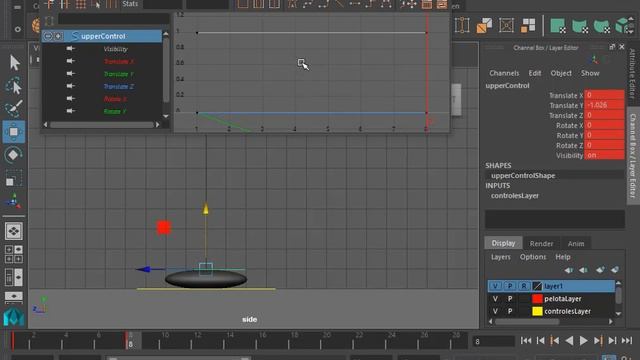Choose the two-pane side layout icon
The width and height of the screenshot is (640, 360).
(14, 277)
